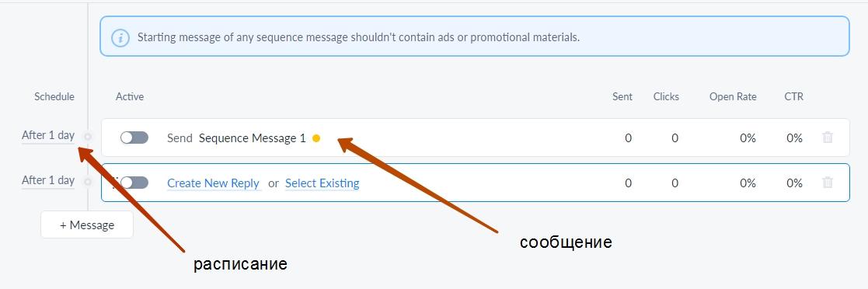
Task: Add a step using the + Message button
Action: (x=87, y=225)
